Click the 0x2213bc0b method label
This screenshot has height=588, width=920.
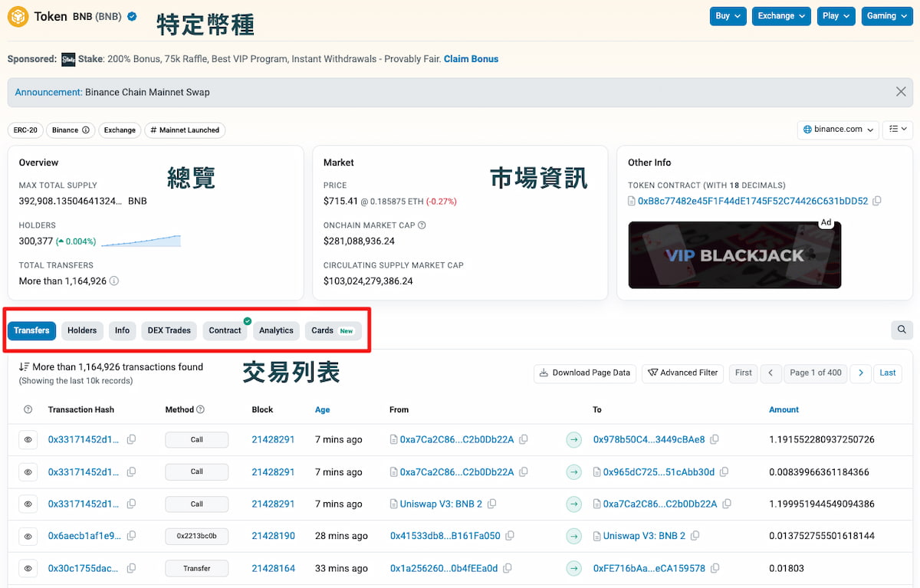tap(196, 536)
